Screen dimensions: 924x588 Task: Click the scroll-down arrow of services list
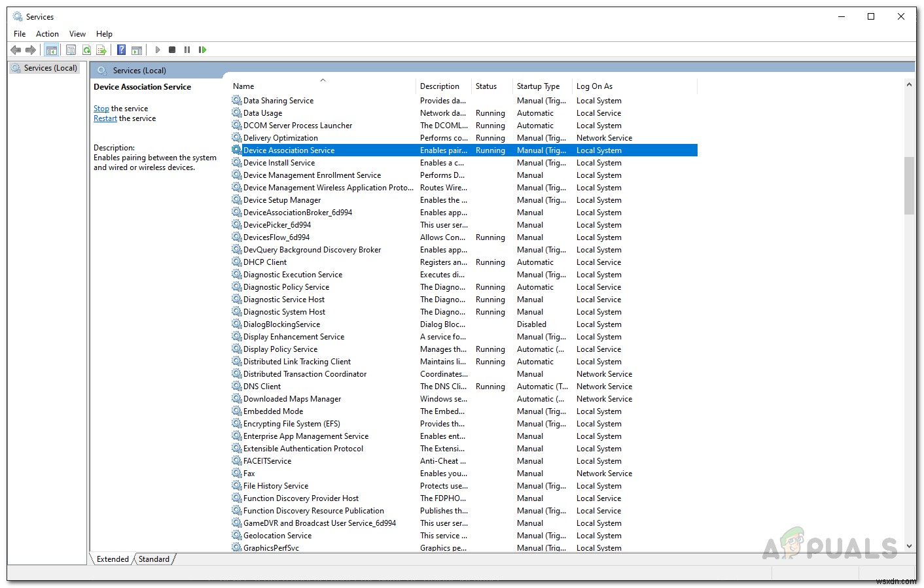909,545
